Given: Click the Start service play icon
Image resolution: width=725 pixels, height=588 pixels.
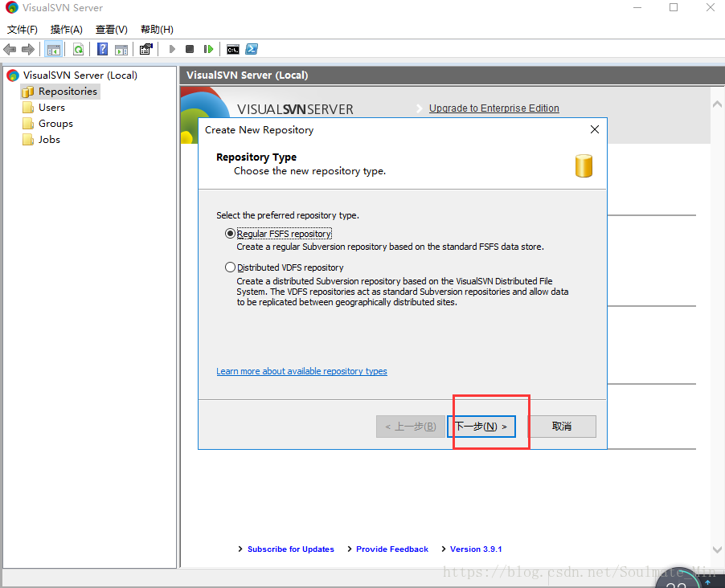Looking at the screenshot, I should 172,49.
